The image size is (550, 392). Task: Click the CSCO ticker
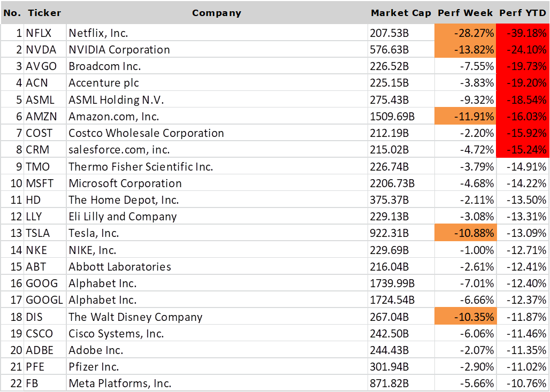[39, 334]
